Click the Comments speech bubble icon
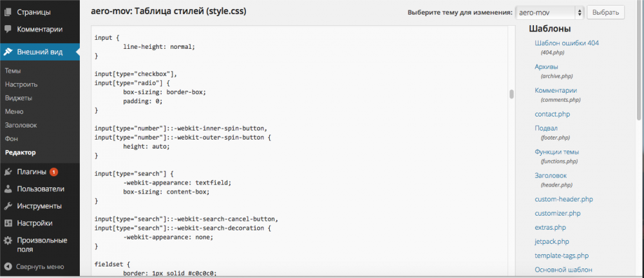 pos(8,29)
